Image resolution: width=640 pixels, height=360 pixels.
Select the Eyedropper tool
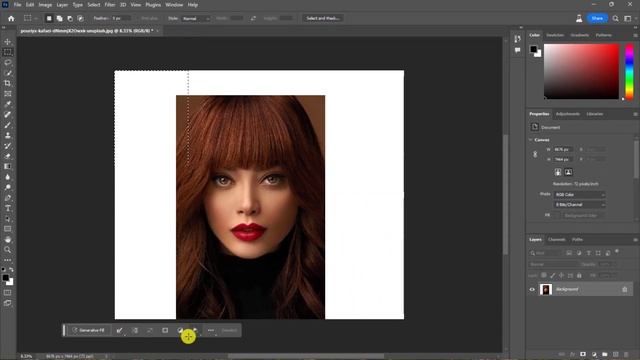coord(7,104)
